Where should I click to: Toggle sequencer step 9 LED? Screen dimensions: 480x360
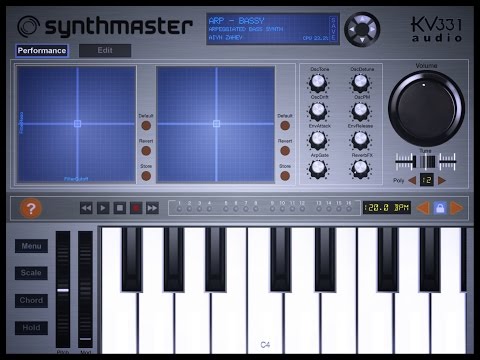[272, 209]
